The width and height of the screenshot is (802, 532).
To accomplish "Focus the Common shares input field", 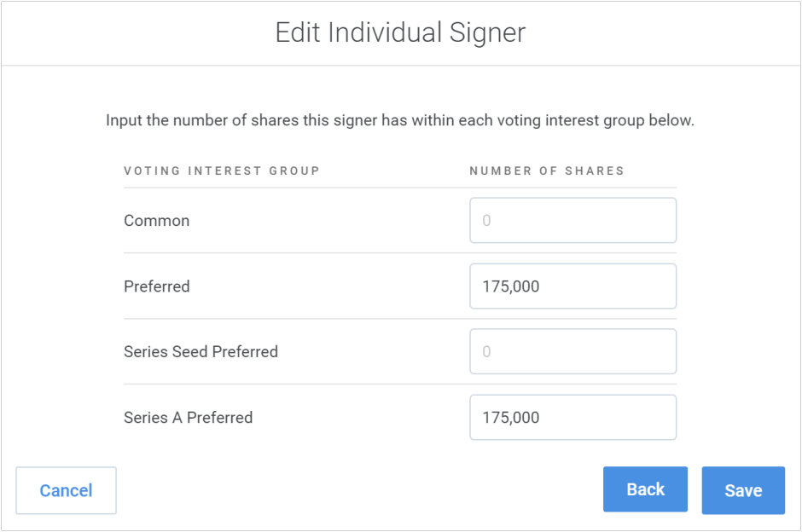I will tap(572, 221).
